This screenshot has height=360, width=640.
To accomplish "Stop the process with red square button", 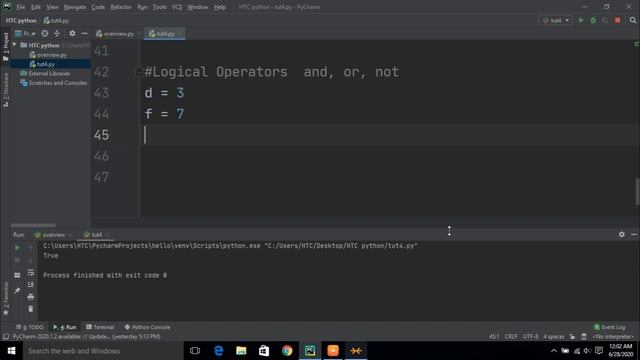I will coord(618,20).
